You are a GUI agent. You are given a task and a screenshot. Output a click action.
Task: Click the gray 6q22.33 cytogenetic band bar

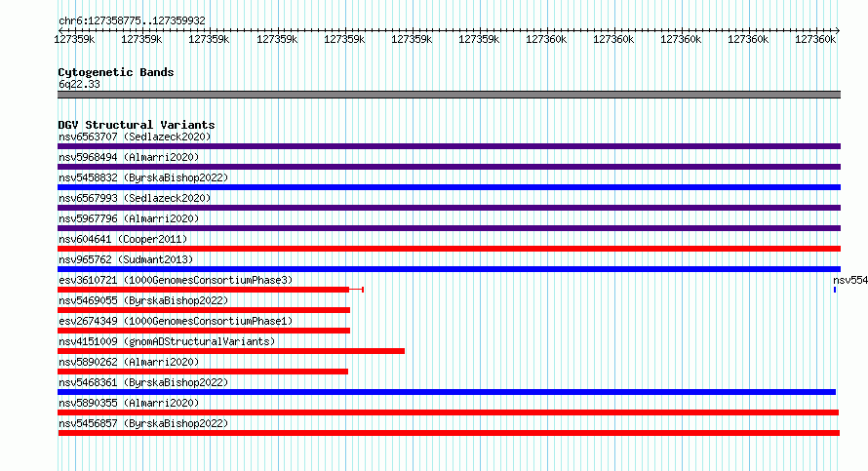(x=449, y=95)
